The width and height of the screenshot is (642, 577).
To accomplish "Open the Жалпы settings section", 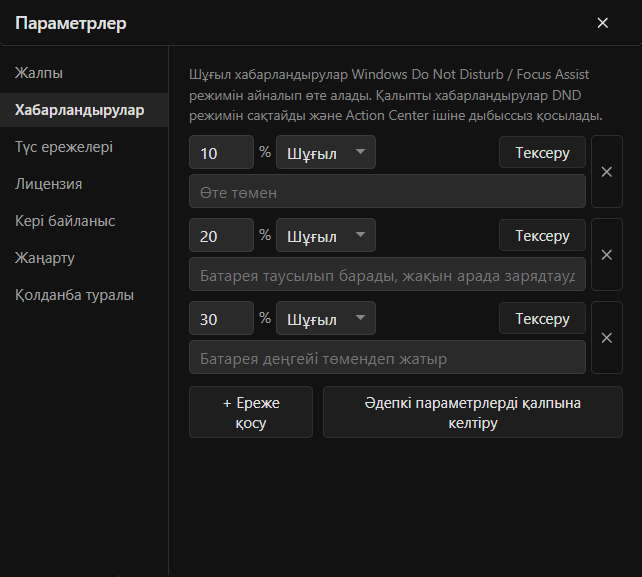I will click(84, 73).
